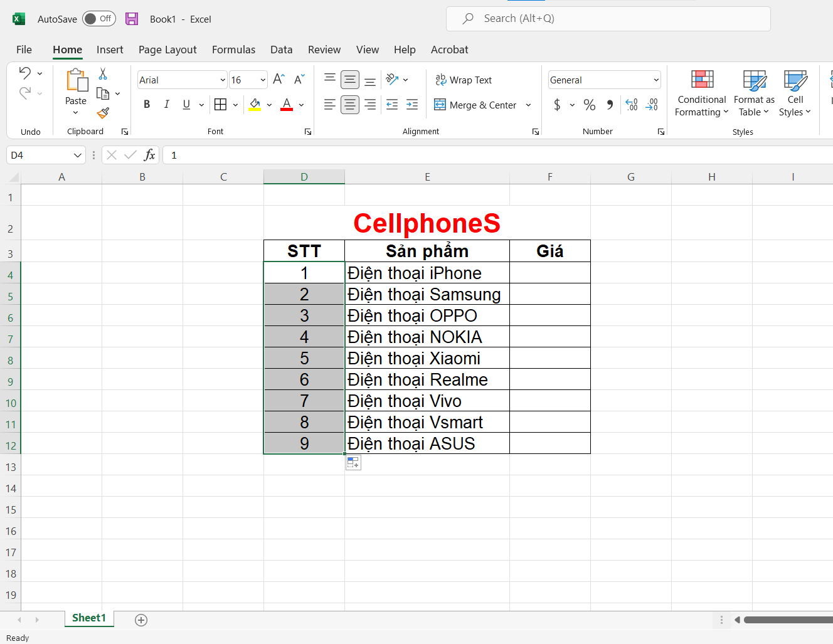Toggle Middle Align button
The image size is (833, 644).
(350, 80)
